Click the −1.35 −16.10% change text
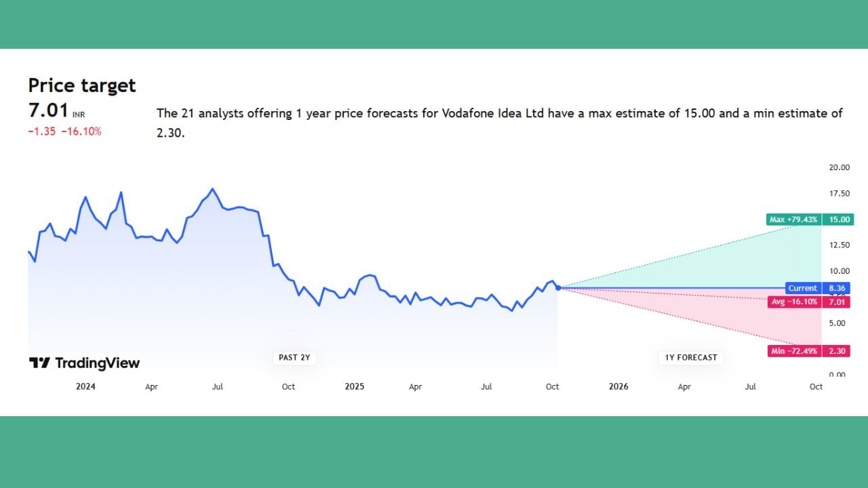The width and height of the screenshot is (868, 488). coord(64,131)
